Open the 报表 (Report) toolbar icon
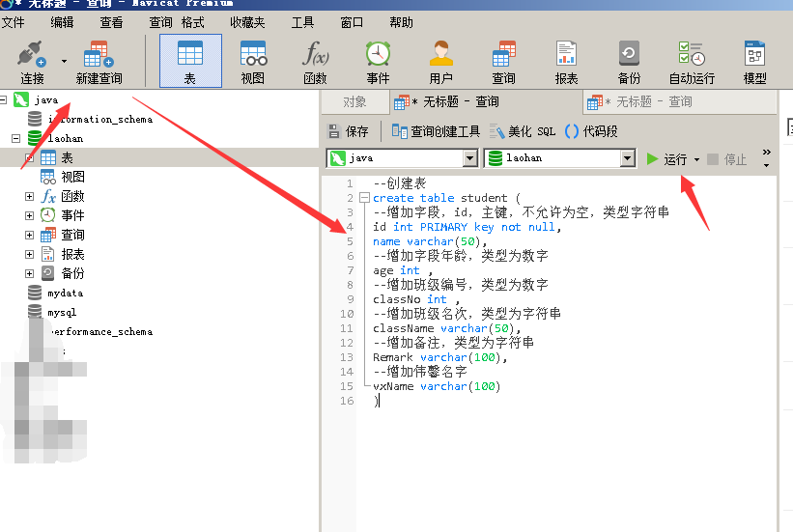The height and width of the screenshot is (532, 793). pos(566,63)
